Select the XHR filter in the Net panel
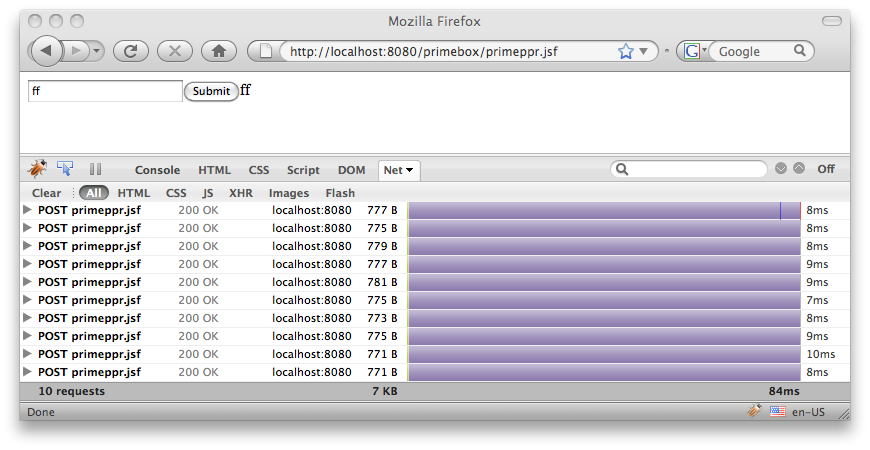 coord(240,193)
